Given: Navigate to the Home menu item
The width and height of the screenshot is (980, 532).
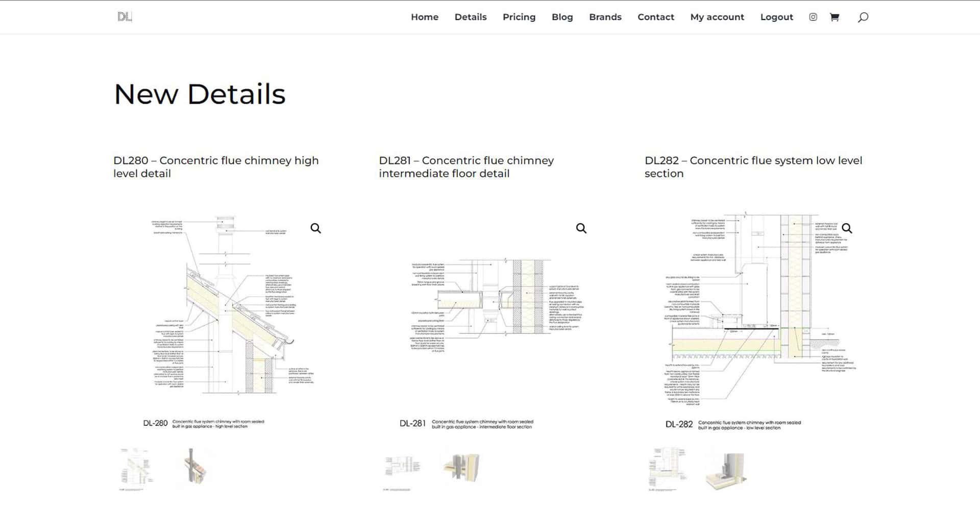Looking at the screenshot, I should 424,17.
